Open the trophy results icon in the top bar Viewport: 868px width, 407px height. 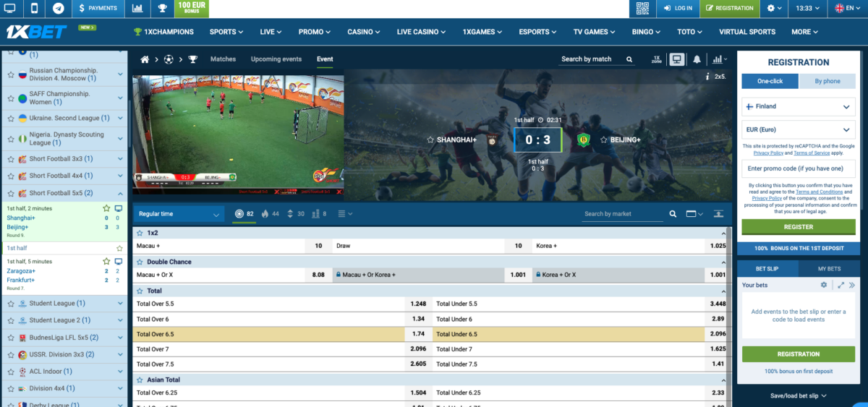pyautogui.click(x=162, y=9)
